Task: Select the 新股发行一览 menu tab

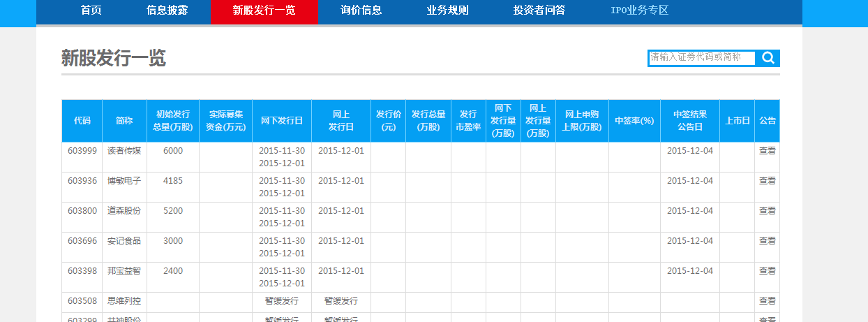Action: point(264,10)
